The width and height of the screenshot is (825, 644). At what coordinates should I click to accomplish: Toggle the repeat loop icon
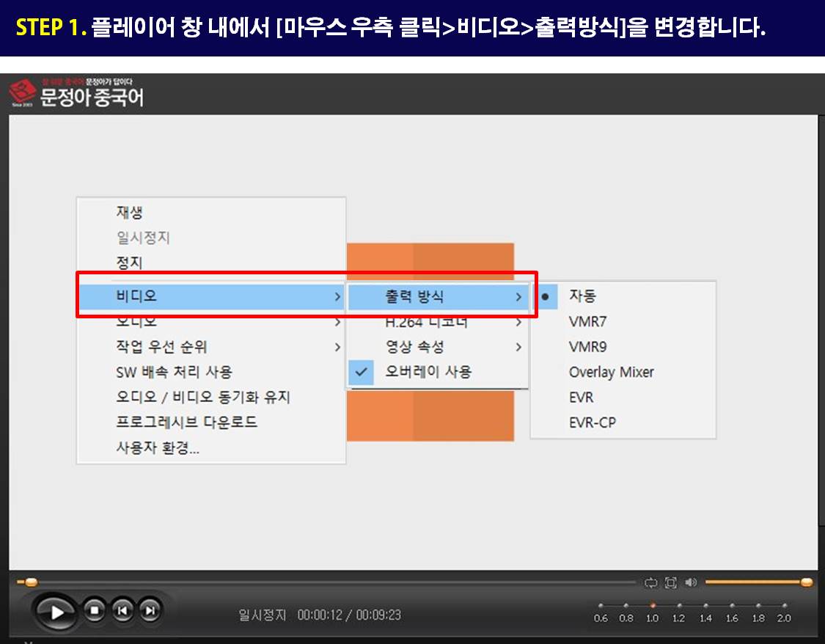(x=650, y=582)
